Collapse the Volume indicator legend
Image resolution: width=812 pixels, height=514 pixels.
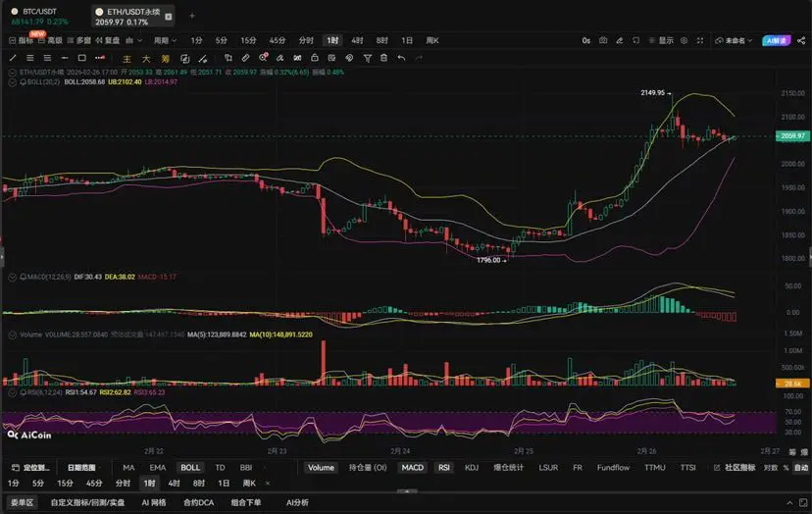tap(12, 334)
